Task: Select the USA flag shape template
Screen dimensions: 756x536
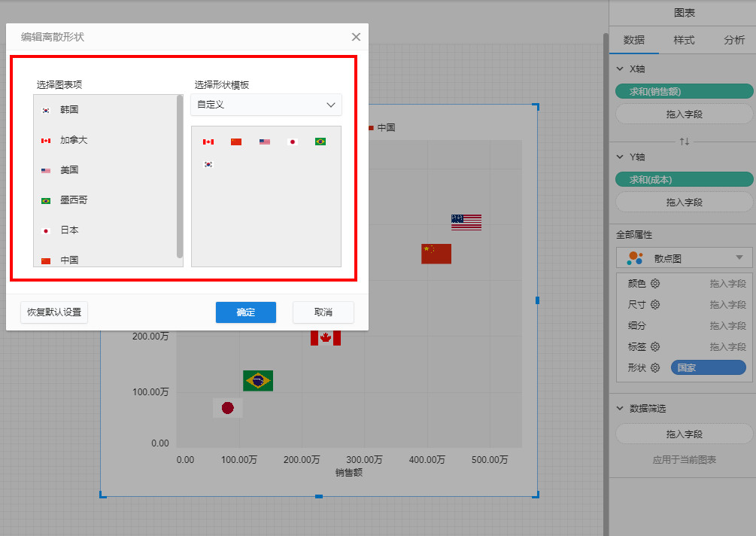Action: (264, 142)
